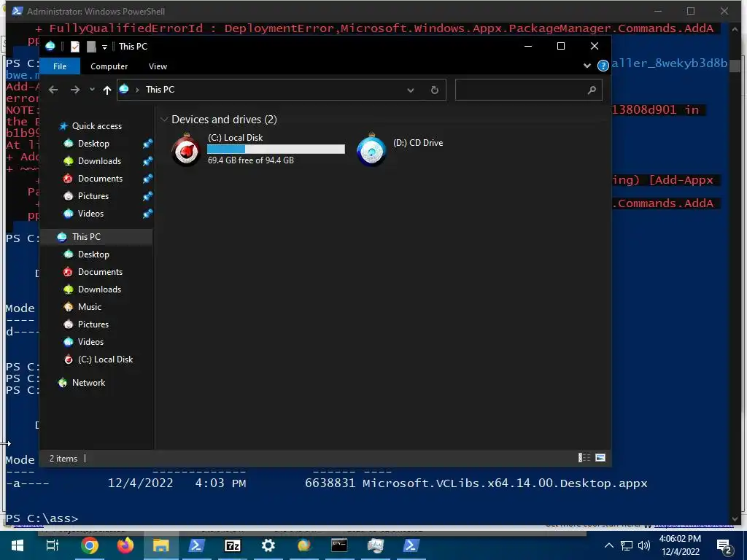The height and width of the screenshot is (560, 747).
Task: Click the C: drive free space bar
Action: (x=276, y=149)
